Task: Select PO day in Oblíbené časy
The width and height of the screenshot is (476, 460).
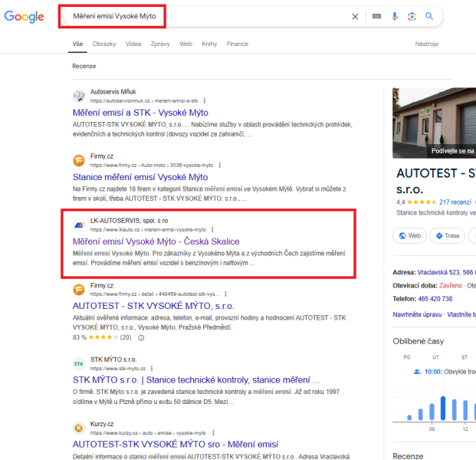Action: tap(407, 357)
